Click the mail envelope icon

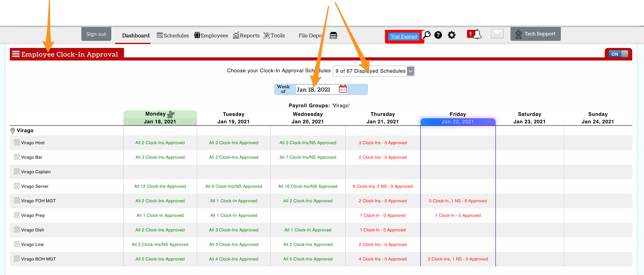click(497, 34)
